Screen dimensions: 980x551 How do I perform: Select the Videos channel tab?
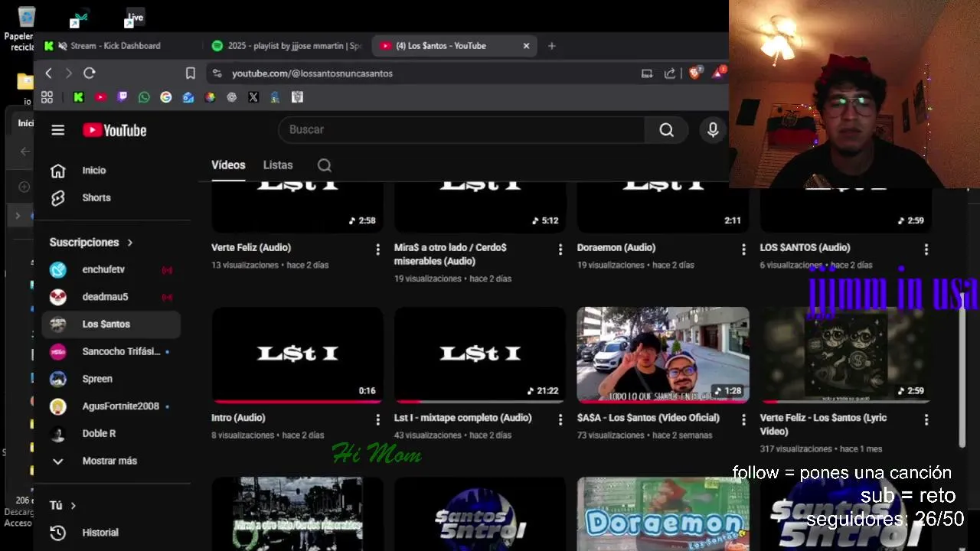tap(228, 165)
